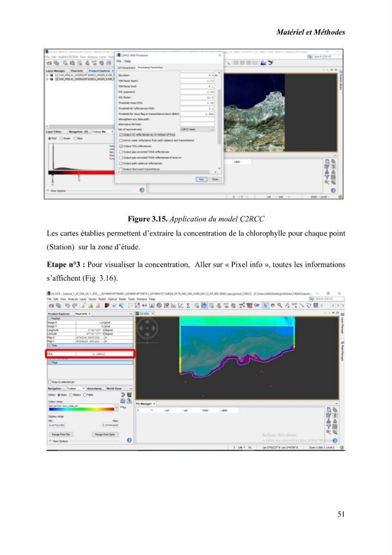Screen dimensions: 392x555
Task: Select the arrow Selection tool in the lower SNAP toolbar
Action: coord(265,305)
